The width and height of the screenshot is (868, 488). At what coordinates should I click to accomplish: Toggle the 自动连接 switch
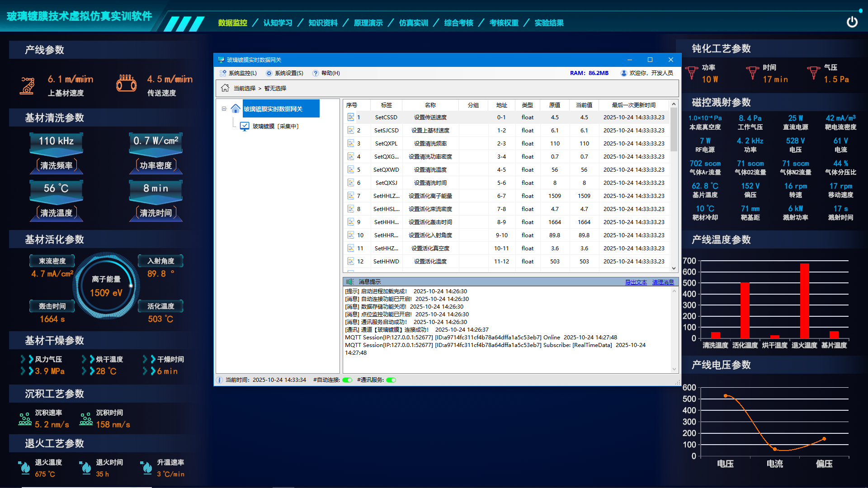click(347, 380)
